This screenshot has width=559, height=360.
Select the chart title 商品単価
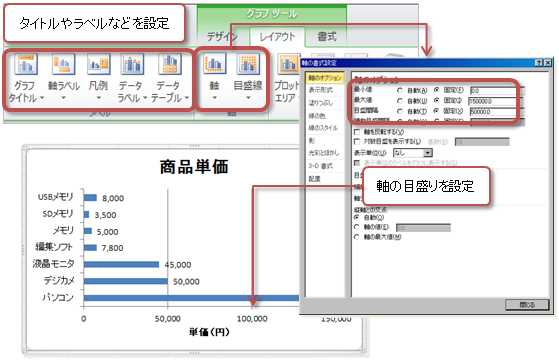[194, 166]
